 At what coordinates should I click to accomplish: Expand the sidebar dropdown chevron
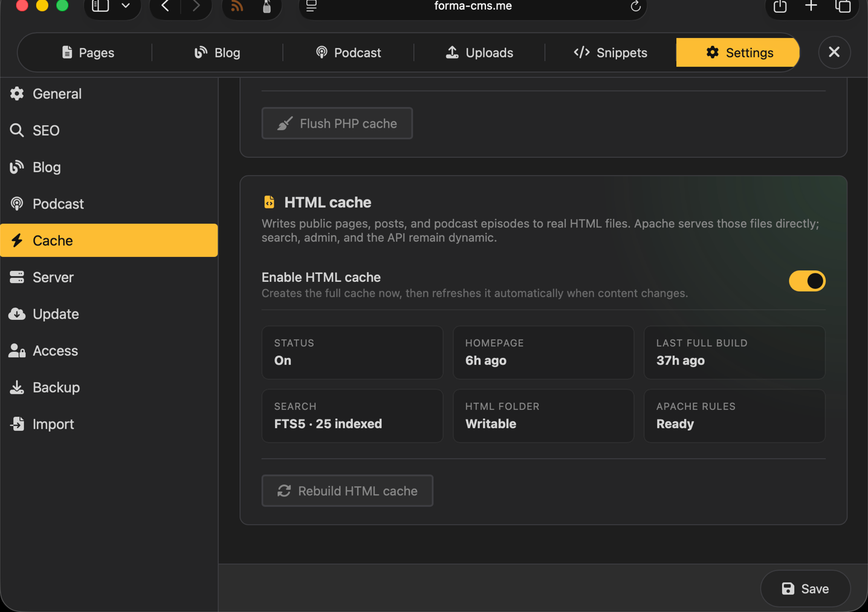(126, 6)
